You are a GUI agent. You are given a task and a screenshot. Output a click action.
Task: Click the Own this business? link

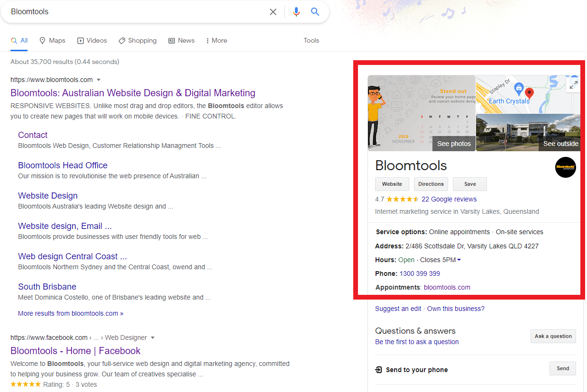[x=455, y=308]
